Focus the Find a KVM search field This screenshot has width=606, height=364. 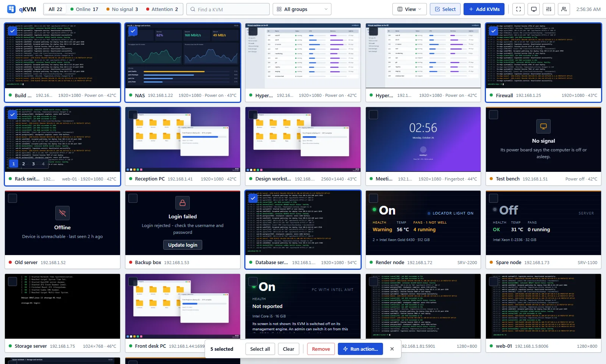pos(228,9)
